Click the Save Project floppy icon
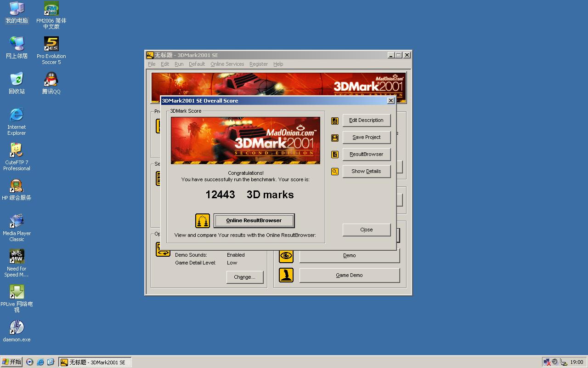This screenshot has width=588, height=368. click(x=335, y=138)
